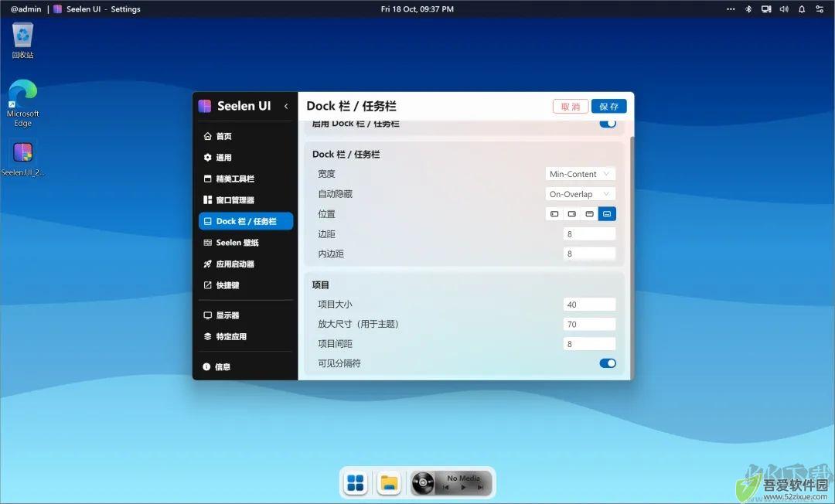
Task: Toggle 启用 Dock 栏 / 任务栏 switch
Action: click(x=608, y=124)
